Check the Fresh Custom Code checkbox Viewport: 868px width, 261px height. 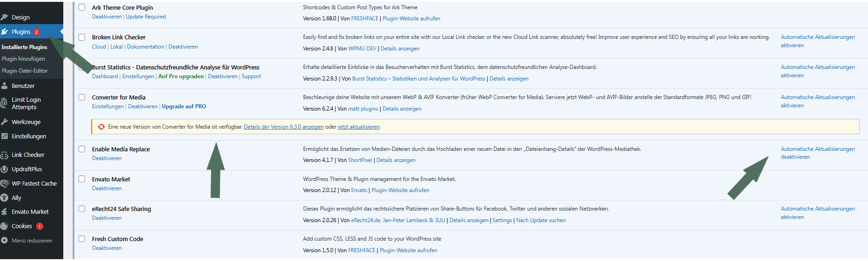82,239
